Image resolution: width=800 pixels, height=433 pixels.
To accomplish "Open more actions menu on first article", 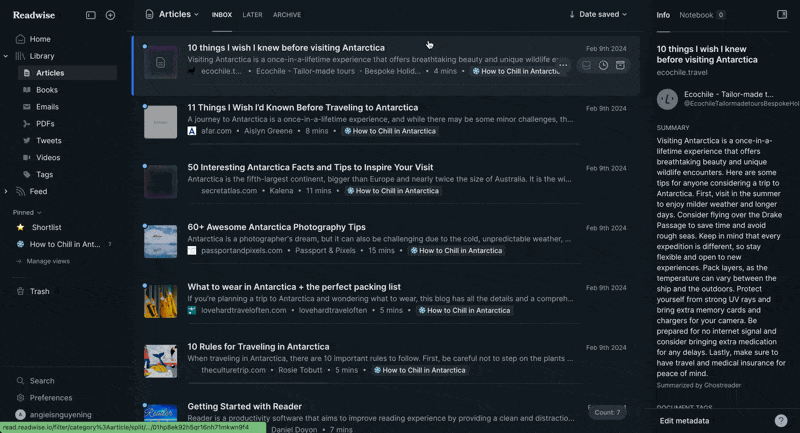I will tap(563, 65).
